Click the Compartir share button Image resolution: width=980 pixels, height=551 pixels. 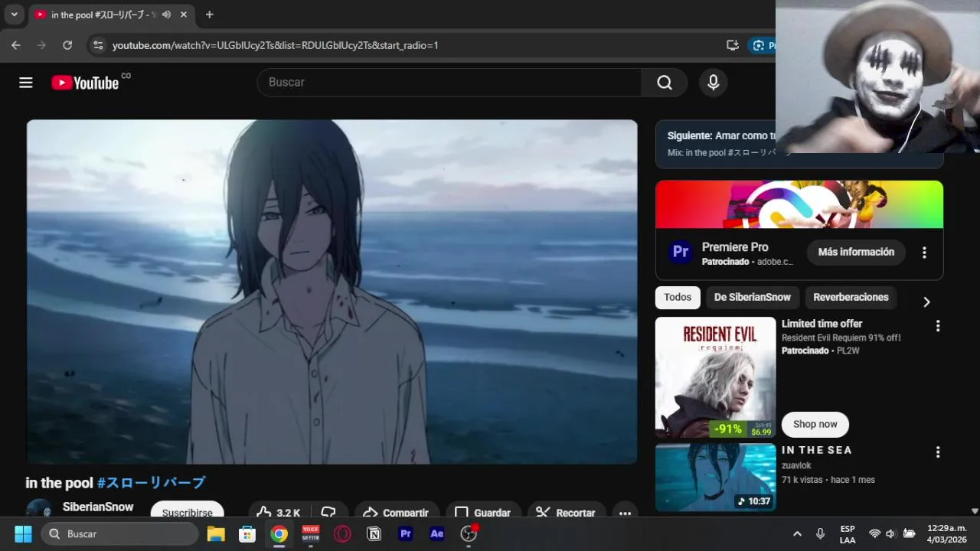(396, 512)
